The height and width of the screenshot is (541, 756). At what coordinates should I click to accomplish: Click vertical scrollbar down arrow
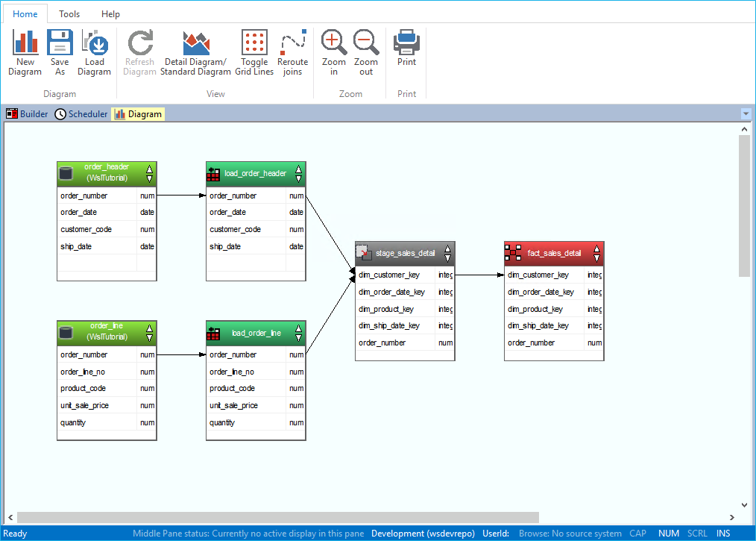pos(744,505)
